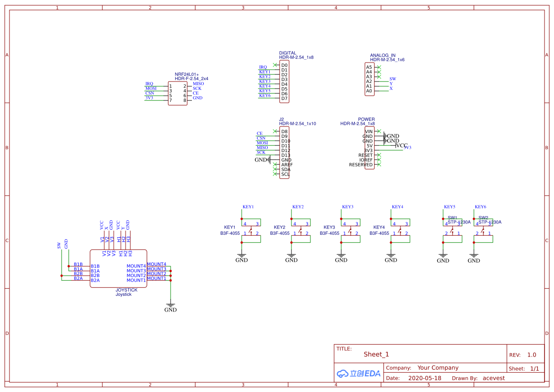Click the Your Company text
Screen dimensions: 554x392
coord(438,368)
